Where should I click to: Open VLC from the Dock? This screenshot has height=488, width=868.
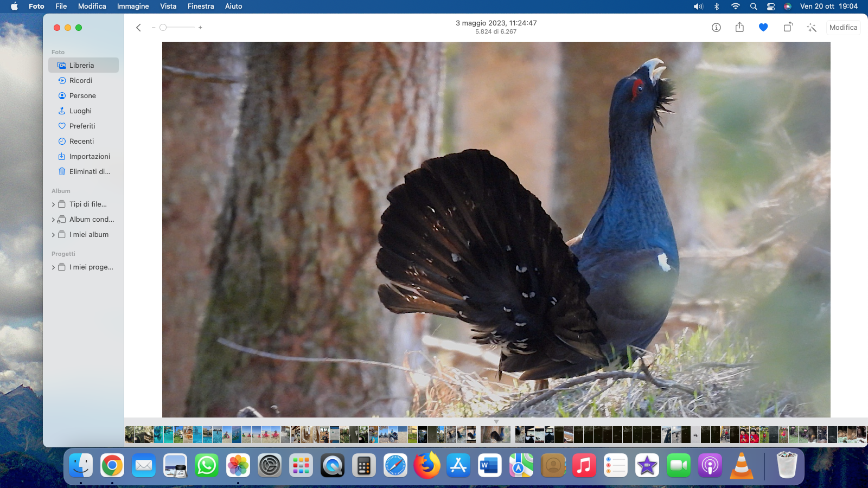pos(742,465)
